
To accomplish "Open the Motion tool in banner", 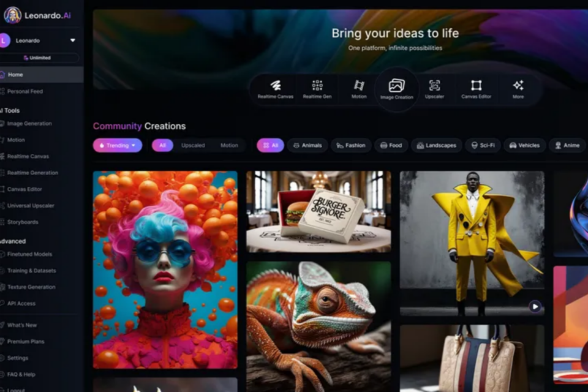I will pos(359,86).
